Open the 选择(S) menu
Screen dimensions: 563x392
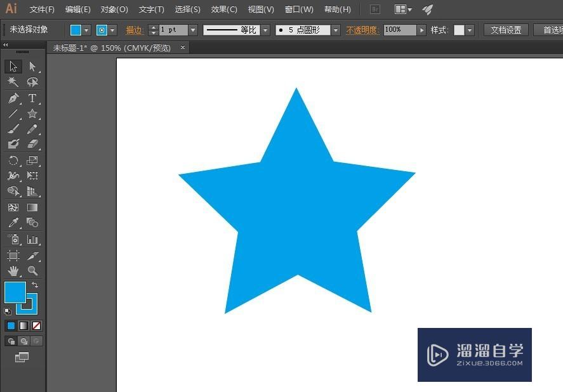pos(187,10)
